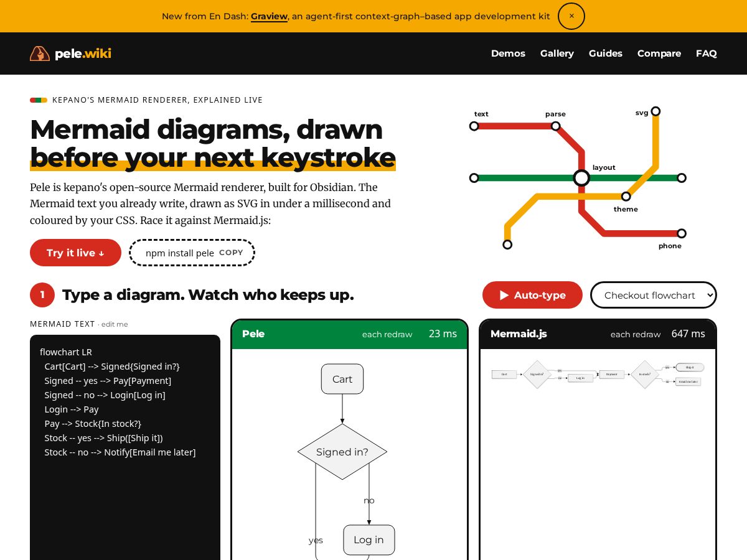Open the Checkout flowchart dropdown
The width and height of the screenshot is (747, 560).
pyautogui.click(x=654, y=295)
